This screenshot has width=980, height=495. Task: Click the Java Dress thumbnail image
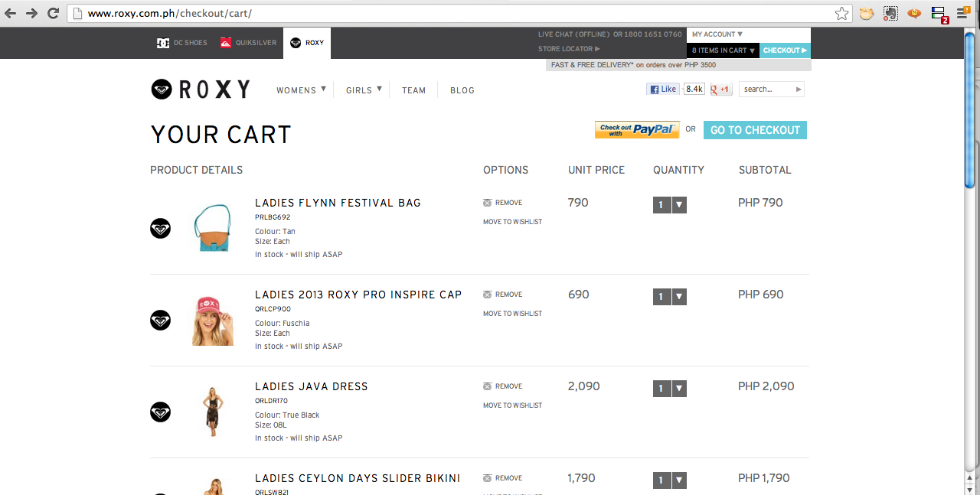[x=212, y=412]
